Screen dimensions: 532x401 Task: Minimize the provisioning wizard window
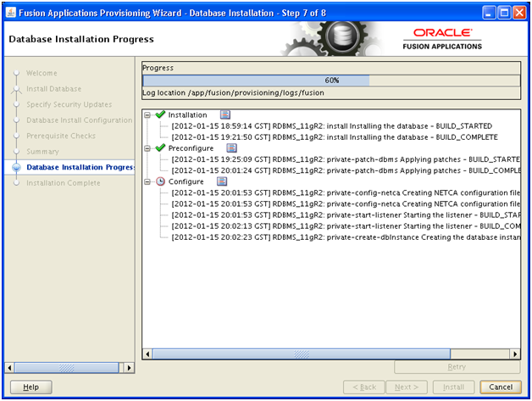tap(489, 13)
